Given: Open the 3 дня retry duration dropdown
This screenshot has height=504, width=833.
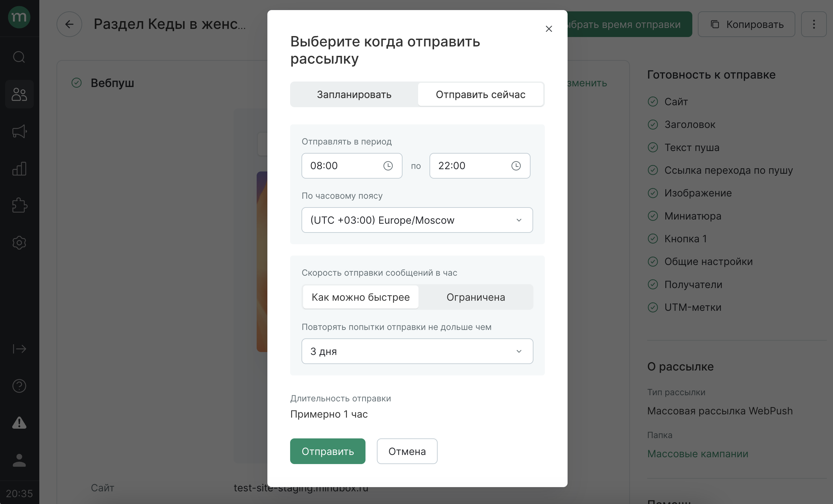Looking at the screenshot, I should 417,351.
